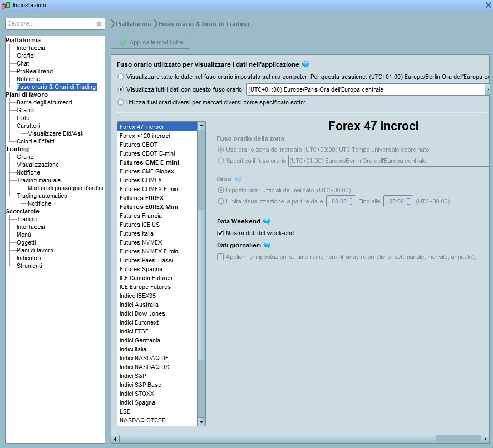
Task: Open the help bubble beside Data Weekend
Action: [267, 221]
